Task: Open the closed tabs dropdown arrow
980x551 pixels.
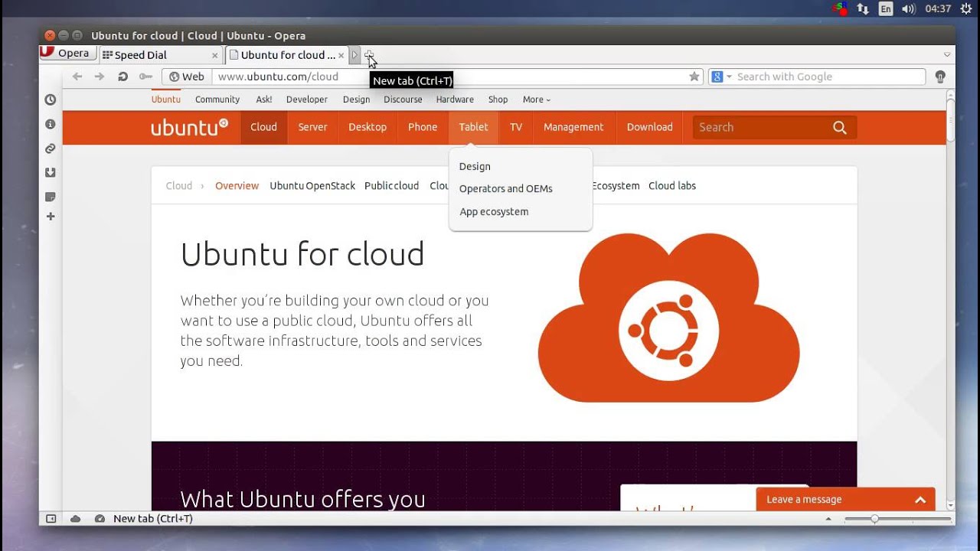Action: pyautogui.click(x=946, y=55)
